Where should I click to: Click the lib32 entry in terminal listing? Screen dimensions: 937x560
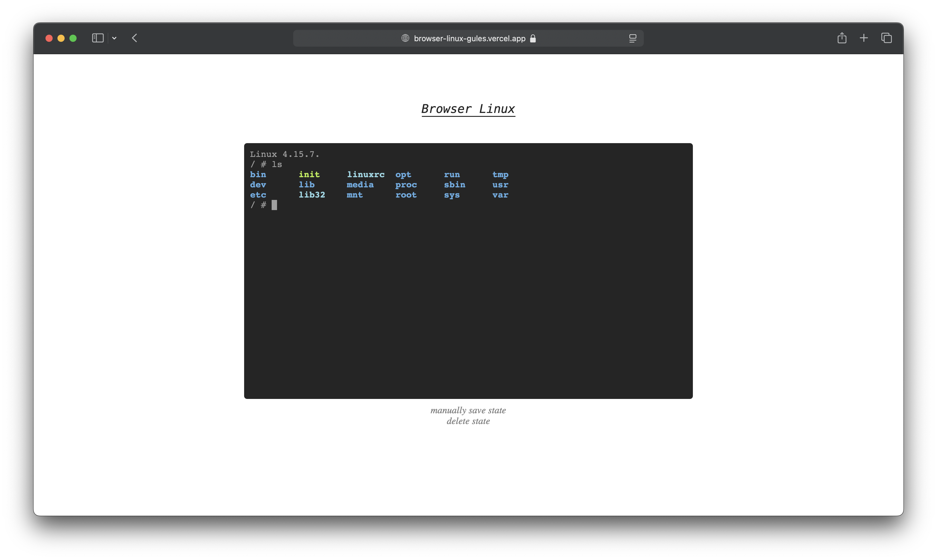click(311, 195)
